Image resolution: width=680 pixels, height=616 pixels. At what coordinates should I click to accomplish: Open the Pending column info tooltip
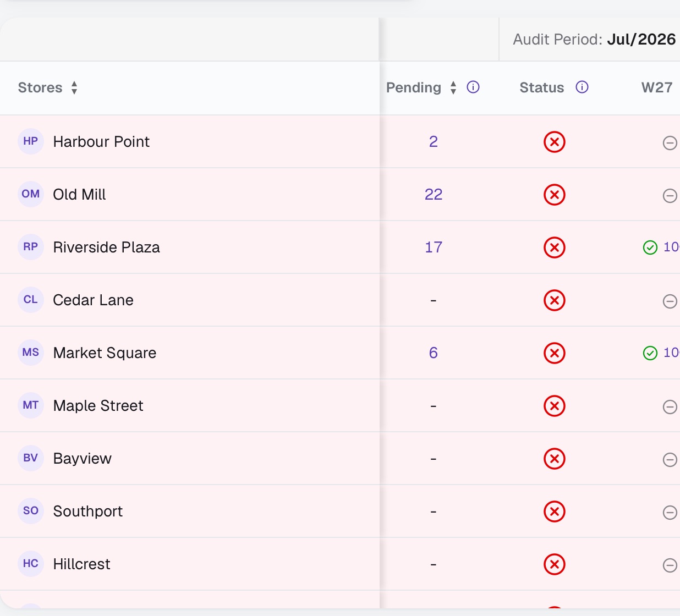point(473,87)
